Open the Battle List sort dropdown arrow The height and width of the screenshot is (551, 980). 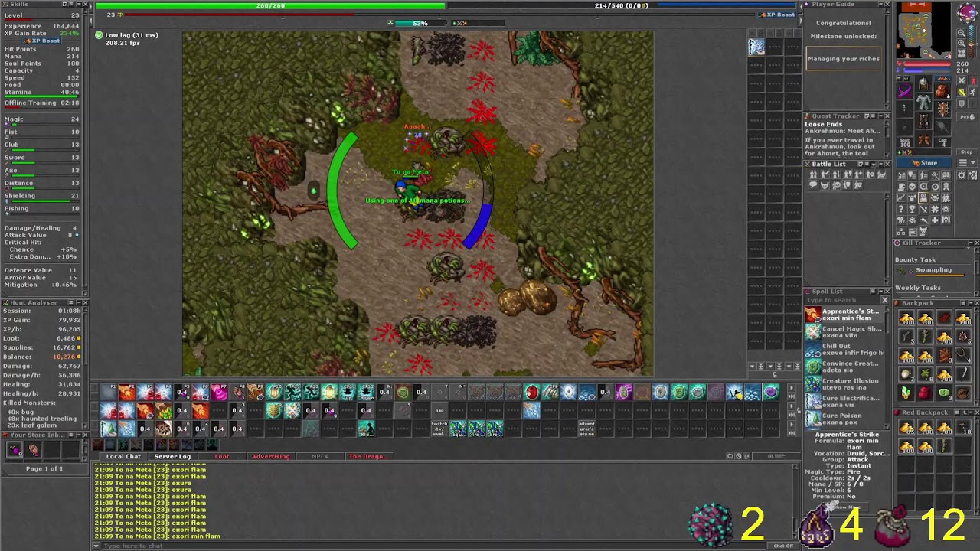point(874,165)
